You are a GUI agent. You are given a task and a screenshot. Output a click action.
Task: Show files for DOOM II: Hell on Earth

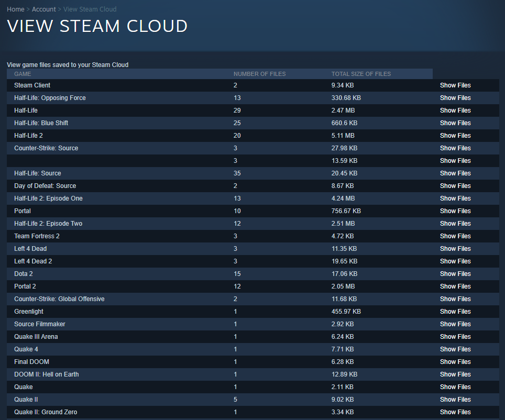455,374
